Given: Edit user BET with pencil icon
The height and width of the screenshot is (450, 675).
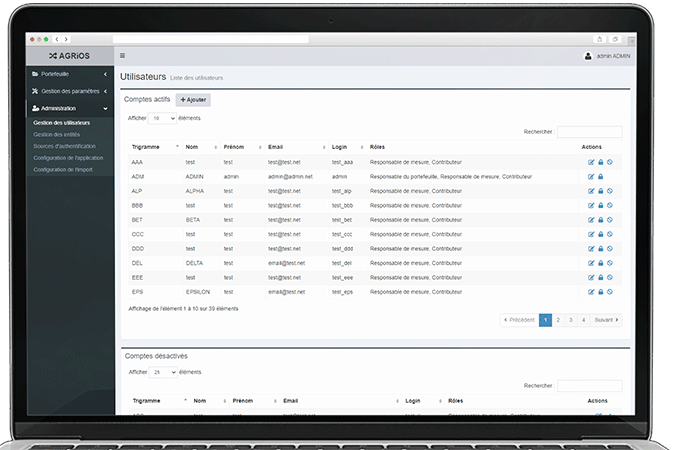Looking at the screenshot, I should pyautogui.click(x=591, y=220).
